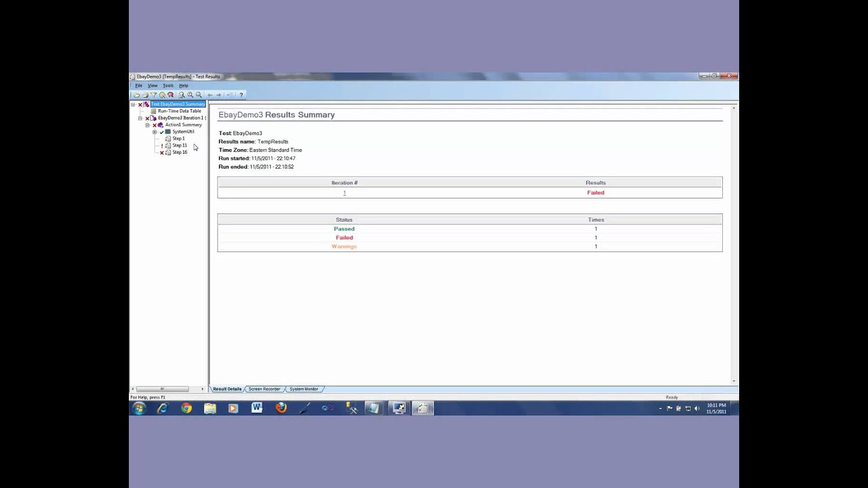Click the Print results toolbar icon
868x488 pixels.
(145, 95)
